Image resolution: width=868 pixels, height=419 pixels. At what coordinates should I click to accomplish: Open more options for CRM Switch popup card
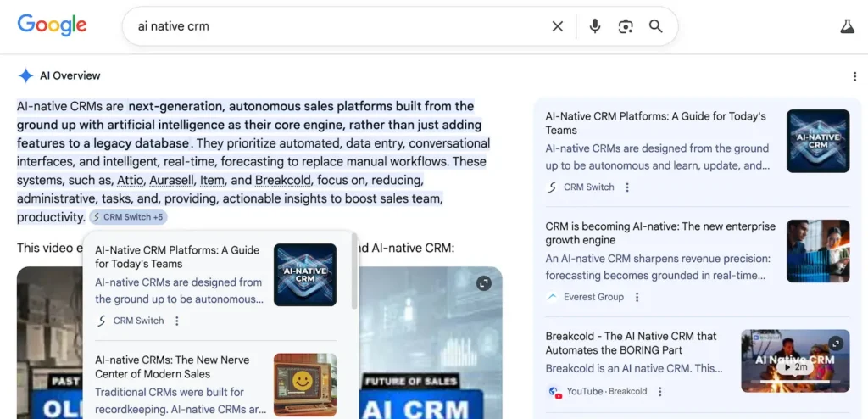(176, 321)
